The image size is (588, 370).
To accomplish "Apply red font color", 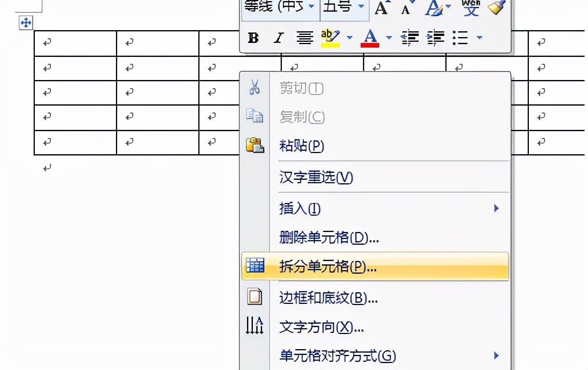I will point(370,38).
